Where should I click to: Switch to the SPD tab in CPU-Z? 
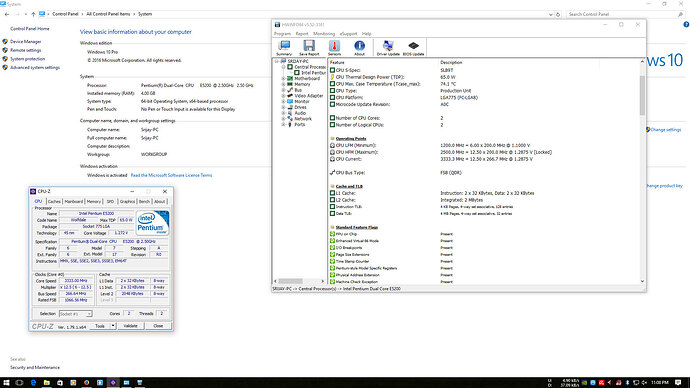(x=110, y=201)
